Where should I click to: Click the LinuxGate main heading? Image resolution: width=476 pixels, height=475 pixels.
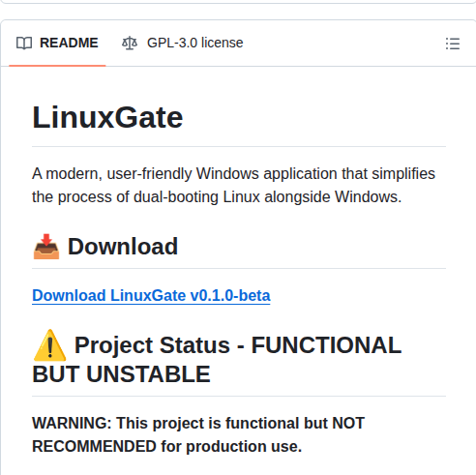point(107,117)
